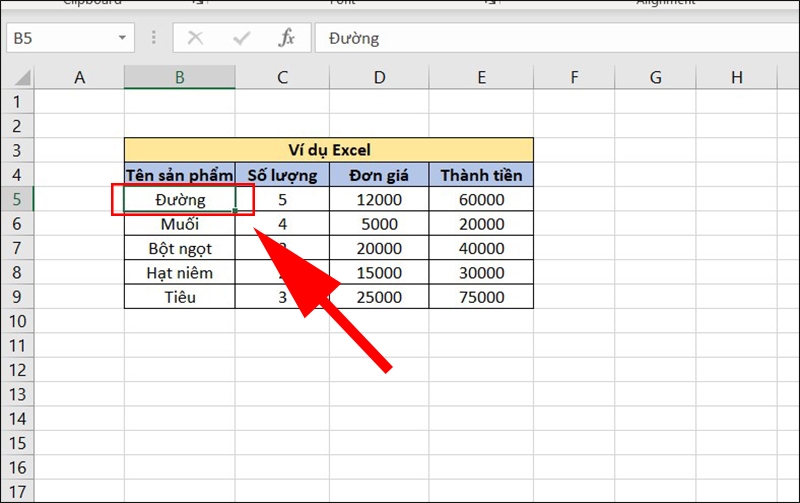Select unit price cell 12000
The height and width of the screenshot is (503, 800).
coord(379,199)
